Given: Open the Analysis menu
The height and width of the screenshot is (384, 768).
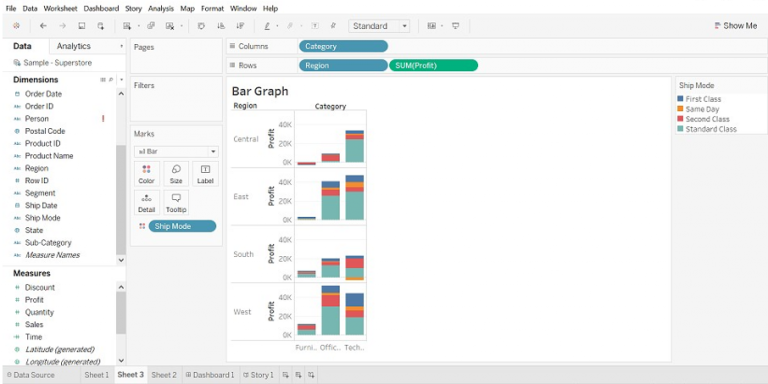Looking at the screenshot, I should point(161,8).
